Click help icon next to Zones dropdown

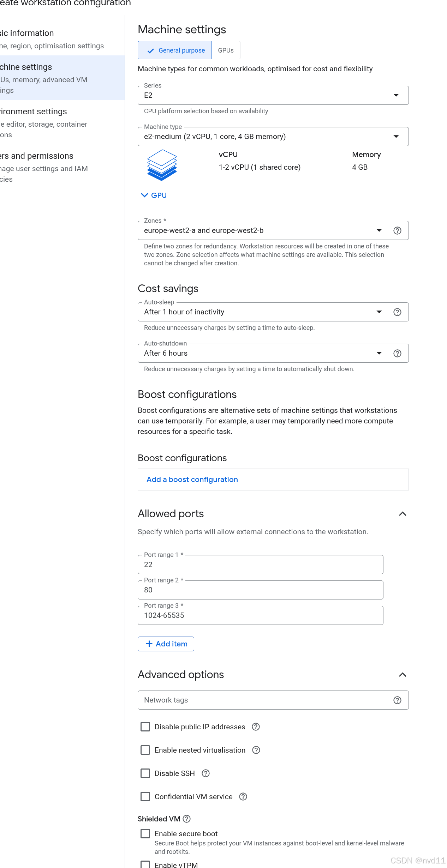(x=397, y=230)
